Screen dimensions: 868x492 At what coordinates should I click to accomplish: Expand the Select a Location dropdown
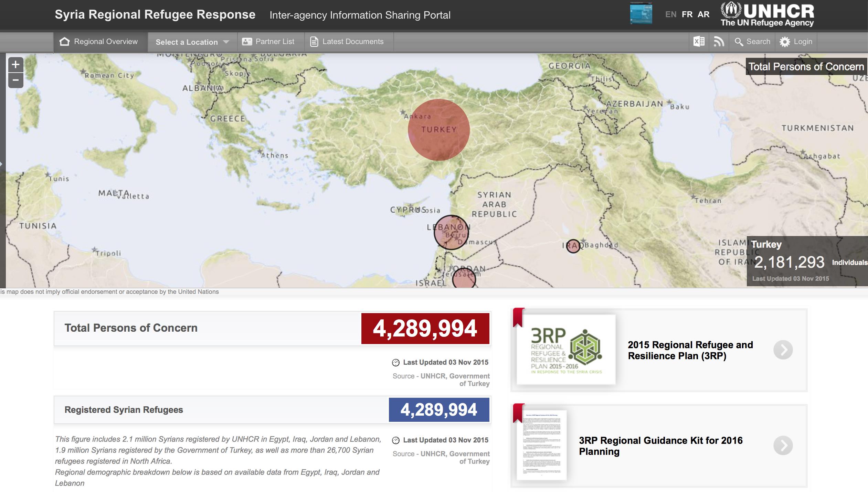coord(192,42)
